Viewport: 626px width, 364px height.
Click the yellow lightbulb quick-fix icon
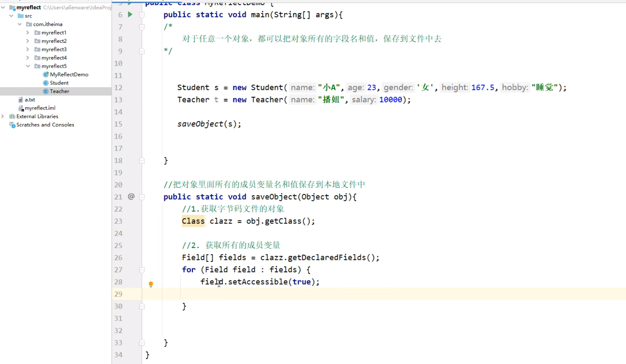(151, 284)
